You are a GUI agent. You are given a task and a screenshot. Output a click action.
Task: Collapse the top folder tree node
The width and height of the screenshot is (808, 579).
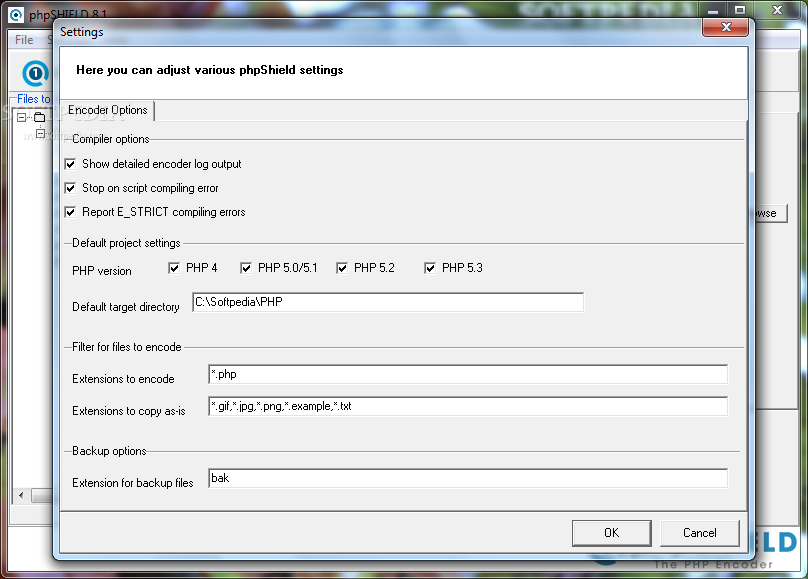coord(22,117)
